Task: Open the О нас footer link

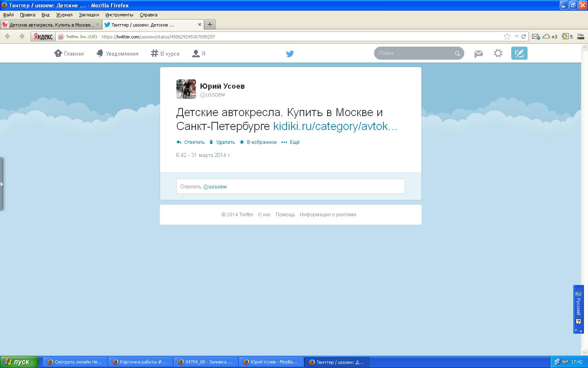Action: point(265,214)
